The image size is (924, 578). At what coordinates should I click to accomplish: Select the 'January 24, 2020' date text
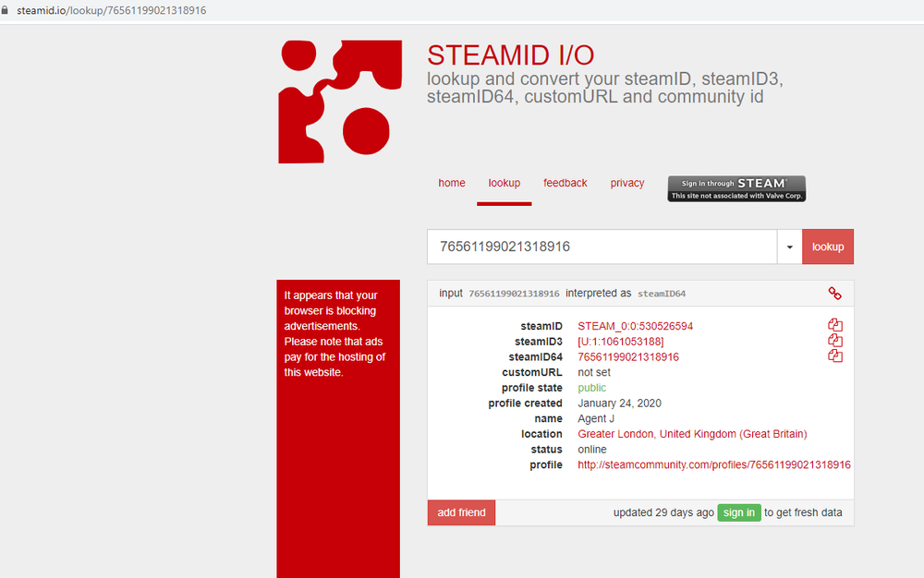[619, 403]
